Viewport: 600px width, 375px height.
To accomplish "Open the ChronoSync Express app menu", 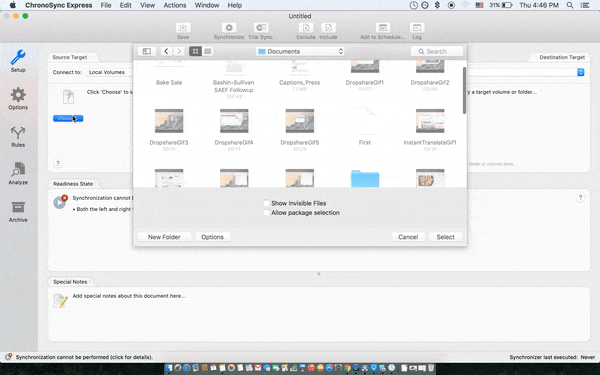I will pos(59,5).
